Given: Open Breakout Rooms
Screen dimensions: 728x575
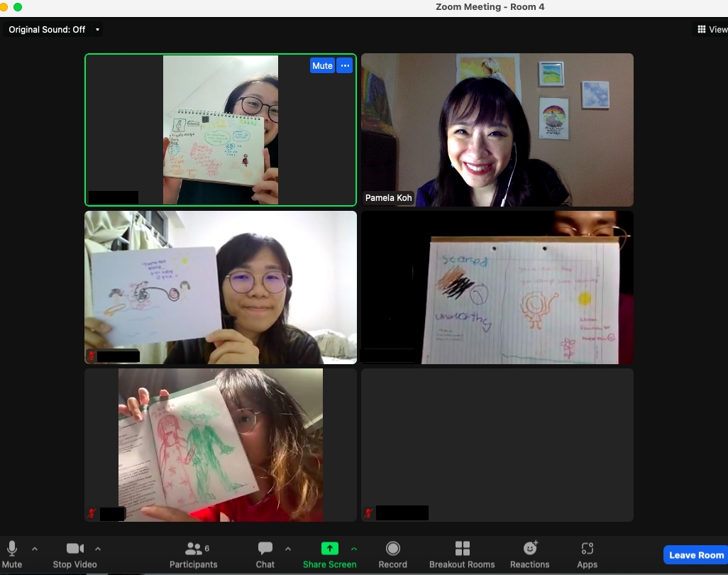Looking at the screenshot, I should point(462,549).
